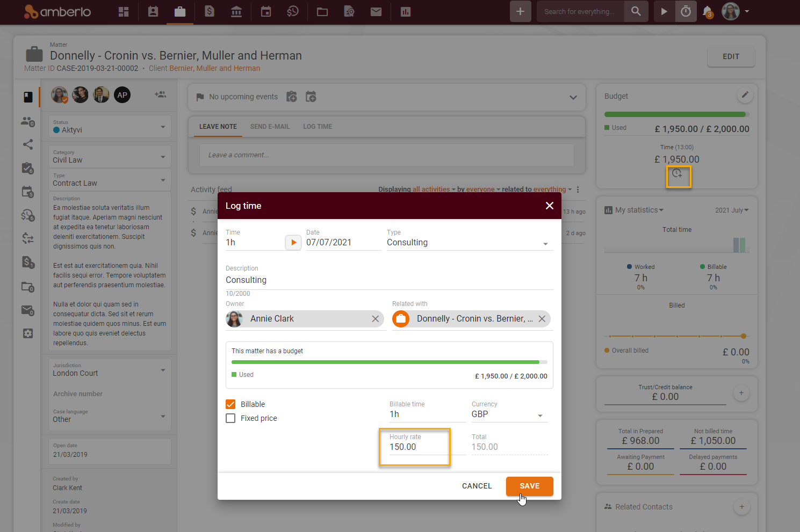Image resolution: width=800 pixels, height=532 pixels.
Task: Click the add time clock icon under Budget
Action: [678, 174]
